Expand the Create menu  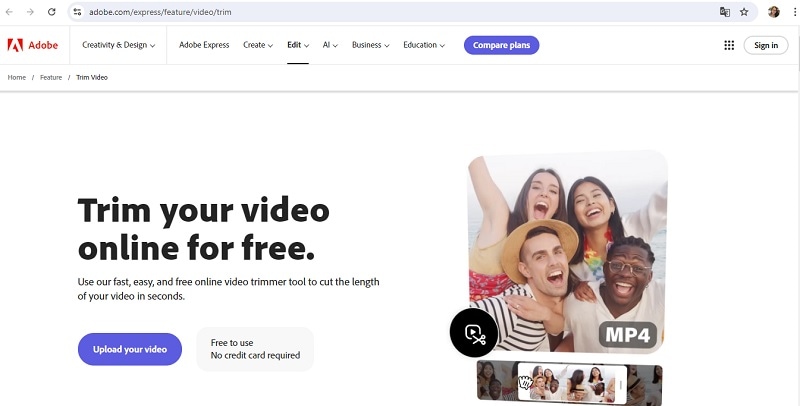(258, 45)
